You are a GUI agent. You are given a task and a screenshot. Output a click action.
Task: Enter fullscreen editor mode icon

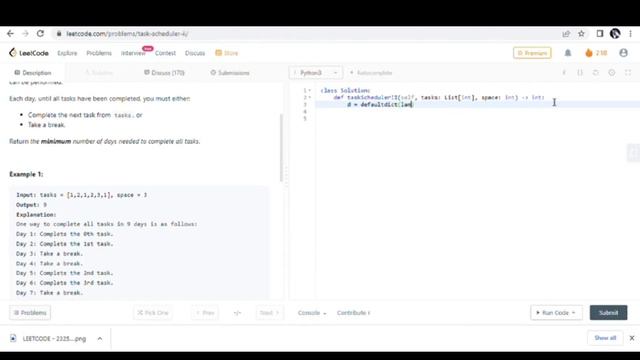[628, 73]
